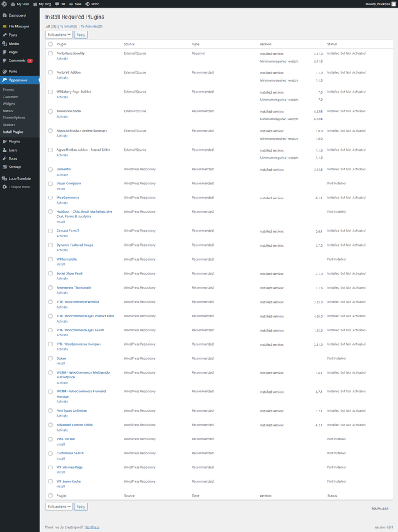Open the My Sites network icon
This screenshot has height=532, width=398.
pos(13,4)
